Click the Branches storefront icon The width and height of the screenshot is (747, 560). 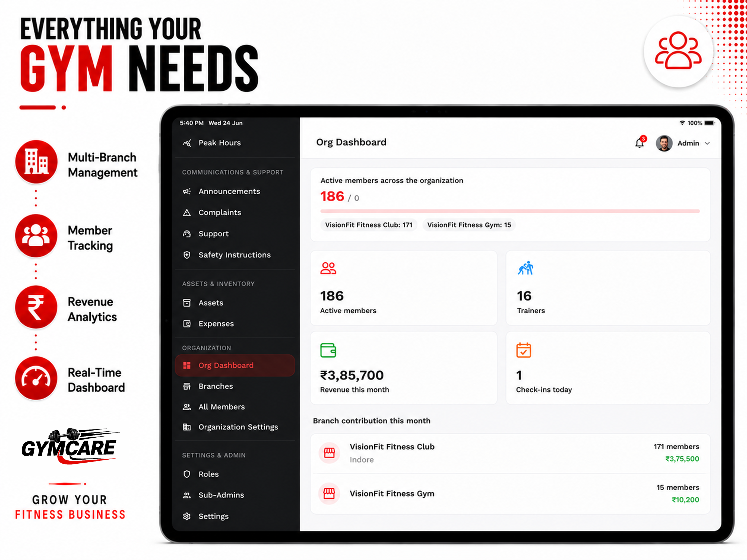click(x=187, y=386)
